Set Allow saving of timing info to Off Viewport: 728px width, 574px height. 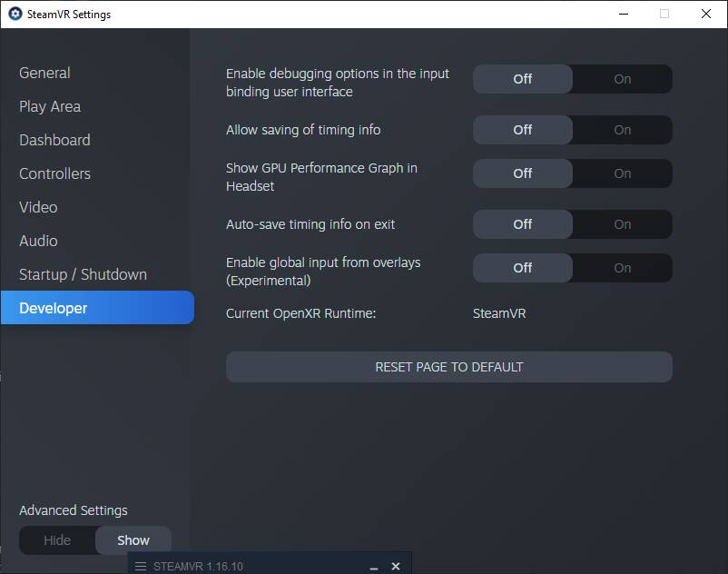pos(523,130)
